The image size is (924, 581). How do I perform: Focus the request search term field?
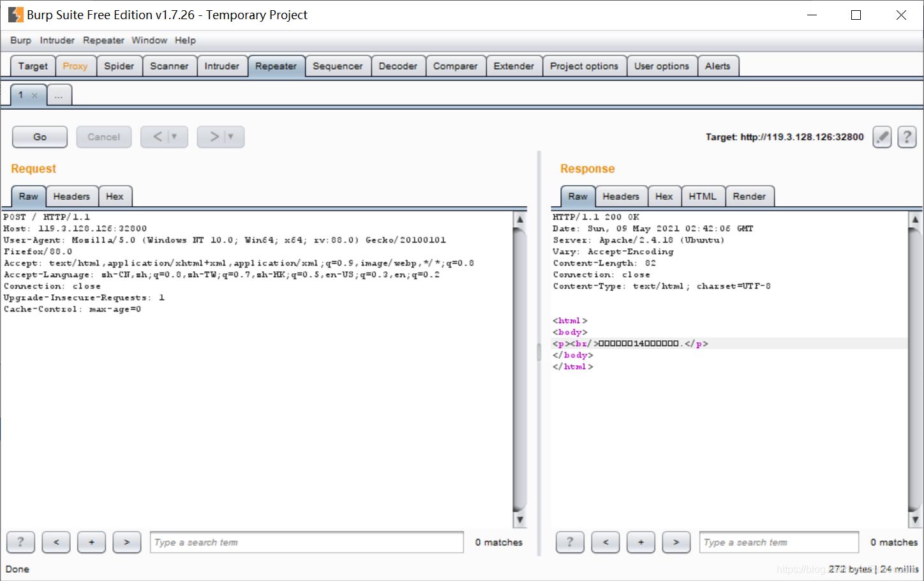click(306, 542)
